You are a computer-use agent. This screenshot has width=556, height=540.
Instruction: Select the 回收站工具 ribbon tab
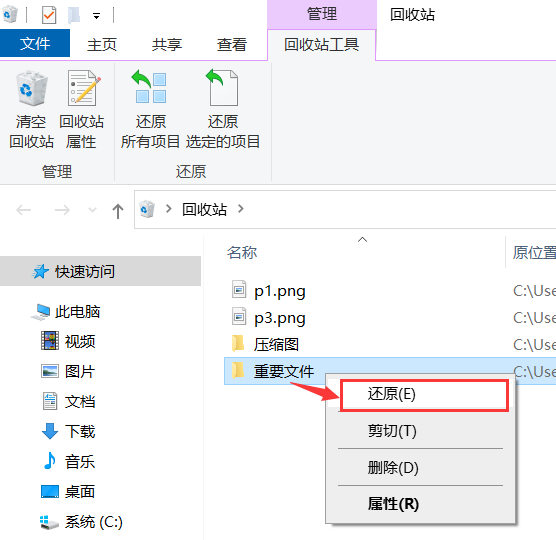pos(321,45)
